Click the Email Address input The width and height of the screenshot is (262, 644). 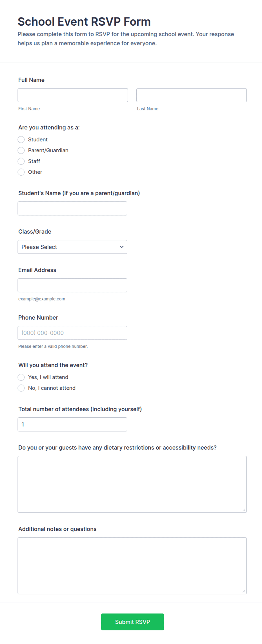pyautogui.click(x=72, y=285)
